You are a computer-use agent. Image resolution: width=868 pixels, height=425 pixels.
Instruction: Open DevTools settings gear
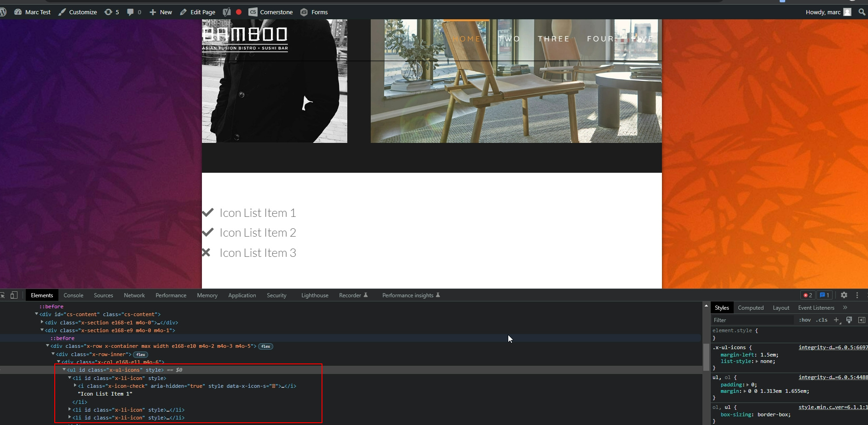(x=844, y=295)
